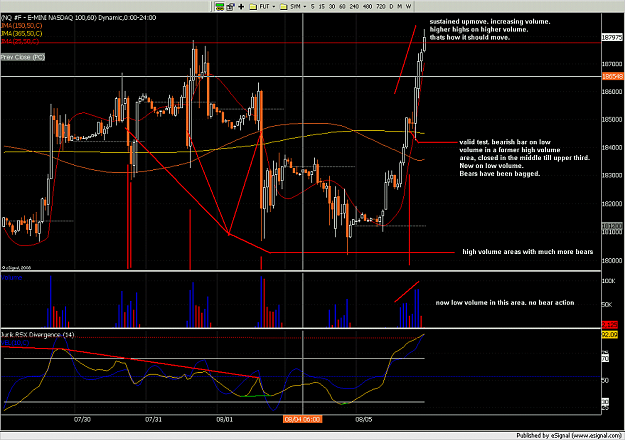This screenshot has width=625, height=440.
Task: Click the JMA(365,50,C) study label
Action: pos(22,33)
